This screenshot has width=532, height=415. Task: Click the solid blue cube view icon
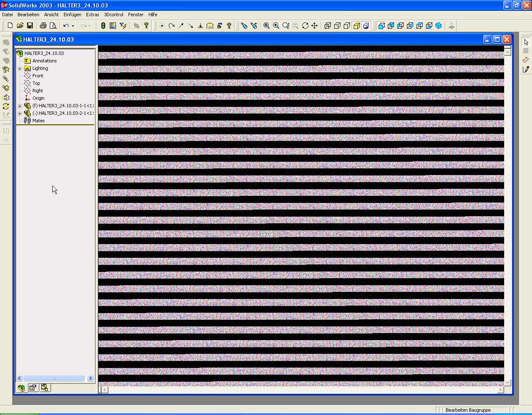pyautogui.click(x=439, y=26)
